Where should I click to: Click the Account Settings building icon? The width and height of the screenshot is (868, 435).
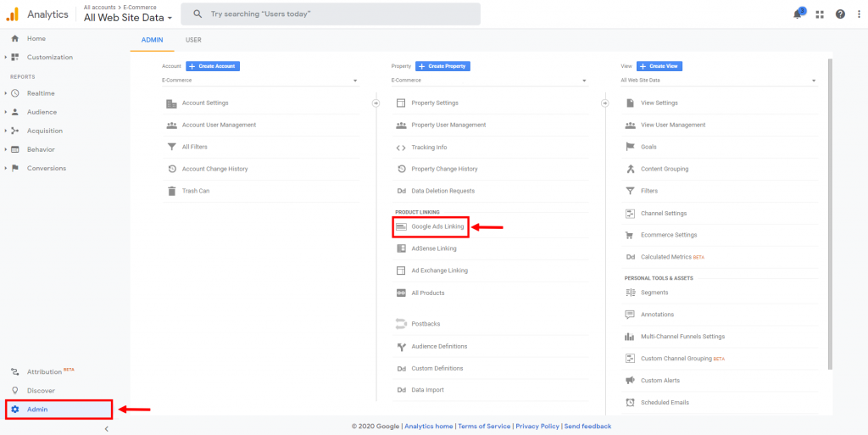[171, 103]
